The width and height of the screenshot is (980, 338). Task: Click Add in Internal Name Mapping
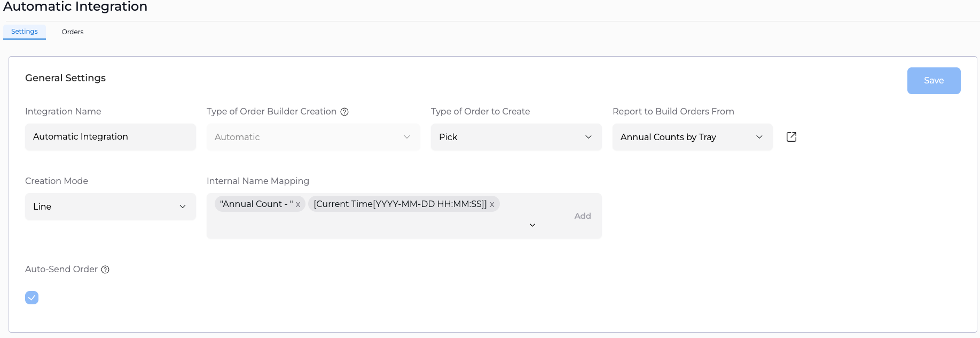(x=583, y=216)
